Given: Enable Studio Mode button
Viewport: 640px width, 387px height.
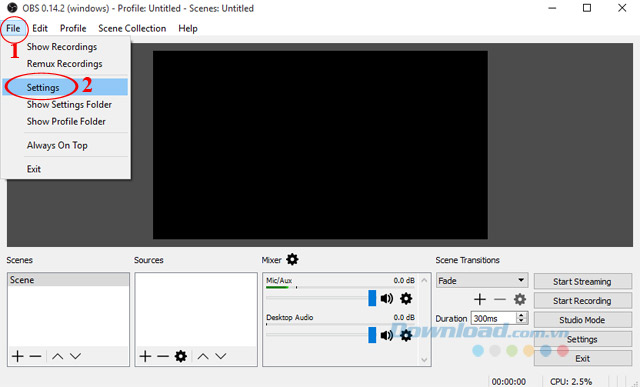Looking at the screenshot, I should point(582,320).
